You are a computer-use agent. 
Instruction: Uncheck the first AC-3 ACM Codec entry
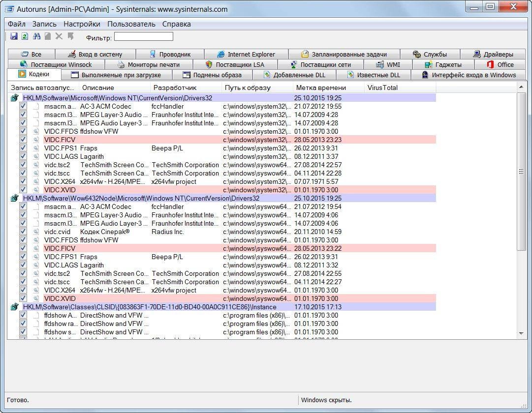pyautogui.click(x=23, y=106)
